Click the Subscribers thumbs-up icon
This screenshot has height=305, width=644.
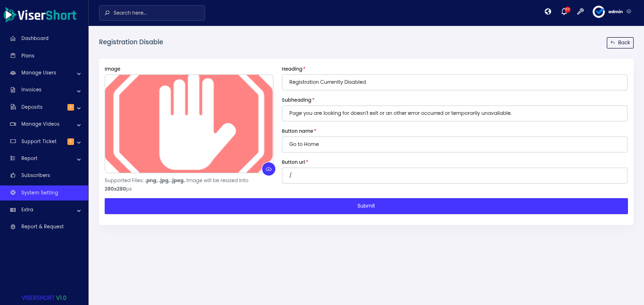[13, 176]
